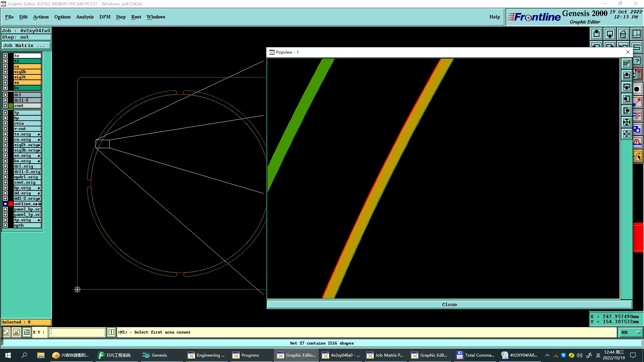Click the first snap icon beside X Y field
644x362 pixels.
tap(6, 332)
